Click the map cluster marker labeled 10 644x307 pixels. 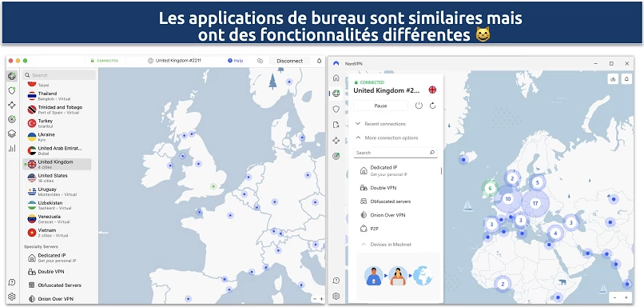click(508, 199)
